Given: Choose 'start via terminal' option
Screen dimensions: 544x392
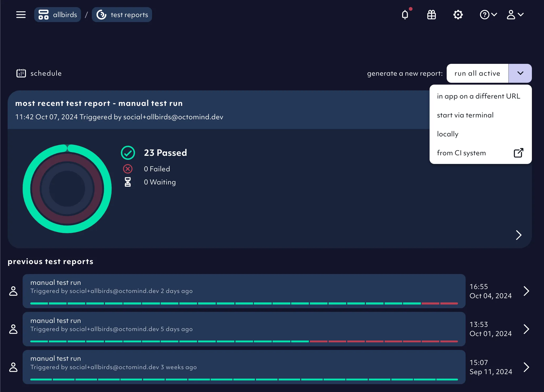Looking at the screenshot, I should tap(465, 115).
